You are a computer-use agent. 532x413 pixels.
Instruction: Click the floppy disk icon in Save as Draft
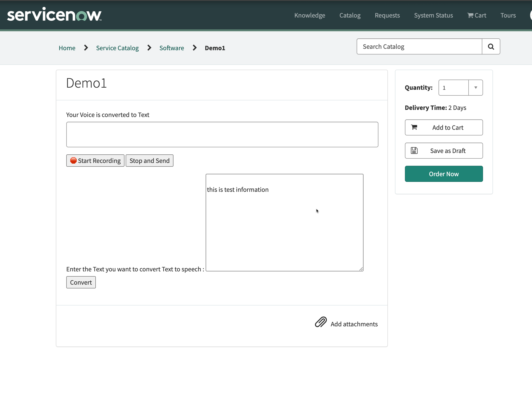point(414,151)
